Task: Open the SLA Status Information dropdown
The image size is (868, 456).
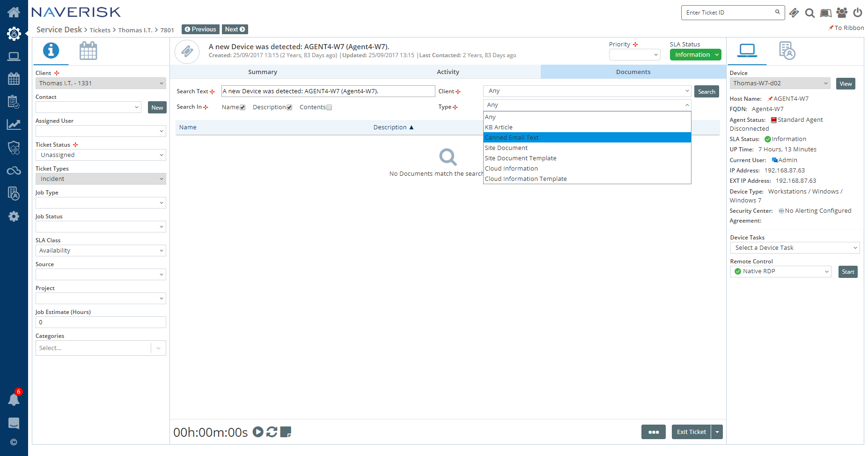Action: coord(695,55)
